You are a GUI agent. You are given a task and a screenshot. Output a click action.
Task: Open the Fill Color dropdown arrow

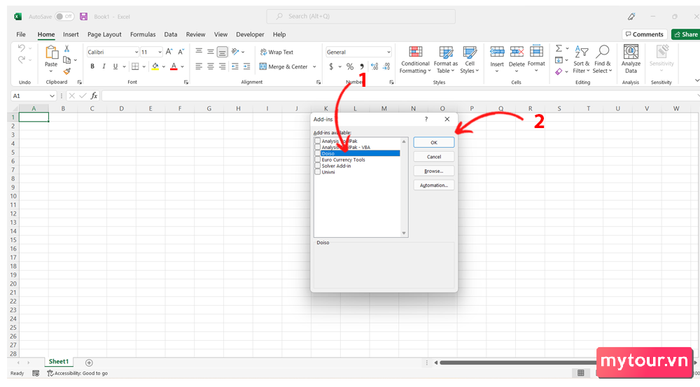tap(164, 67)
